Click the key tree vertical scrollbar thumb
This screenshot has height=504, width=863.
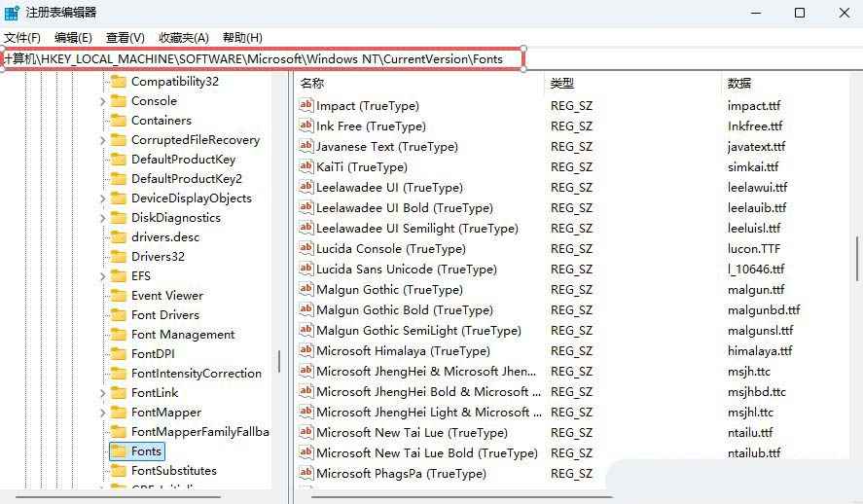coord(279,362)
